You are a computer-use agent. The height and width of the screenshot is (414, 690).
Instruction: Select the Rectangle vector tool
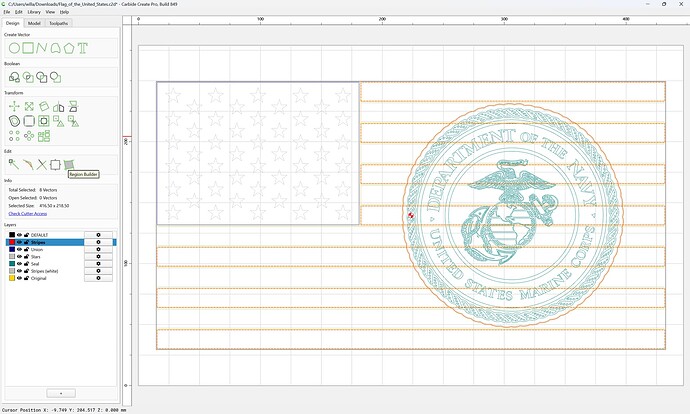28,48
